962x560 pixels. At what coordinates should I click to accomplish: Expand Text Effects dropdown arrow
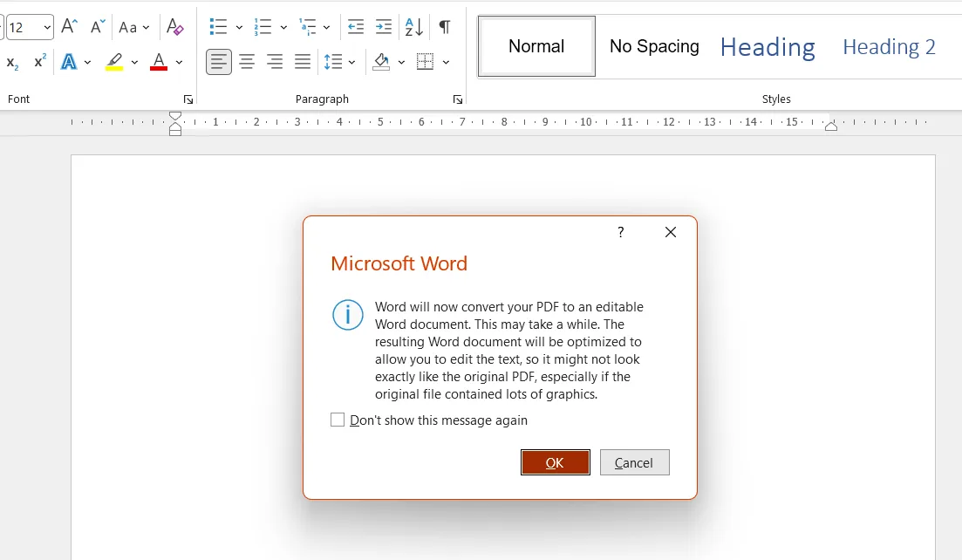click(87, 62)
